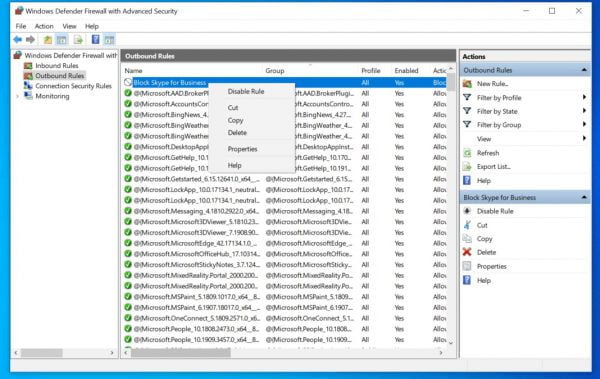
Task: Open the Action menu
Action: 44,26
